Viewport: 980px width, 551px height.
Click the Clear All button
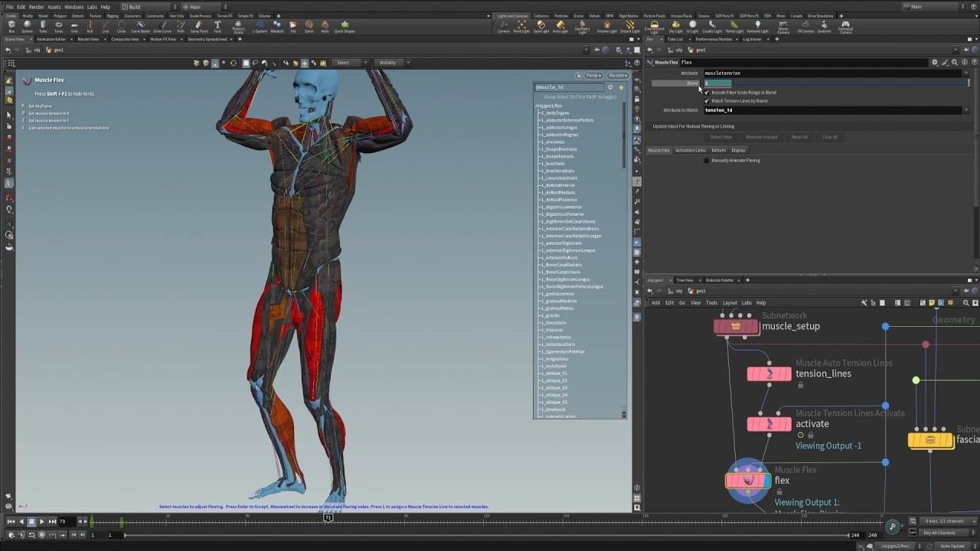[829, 137]
